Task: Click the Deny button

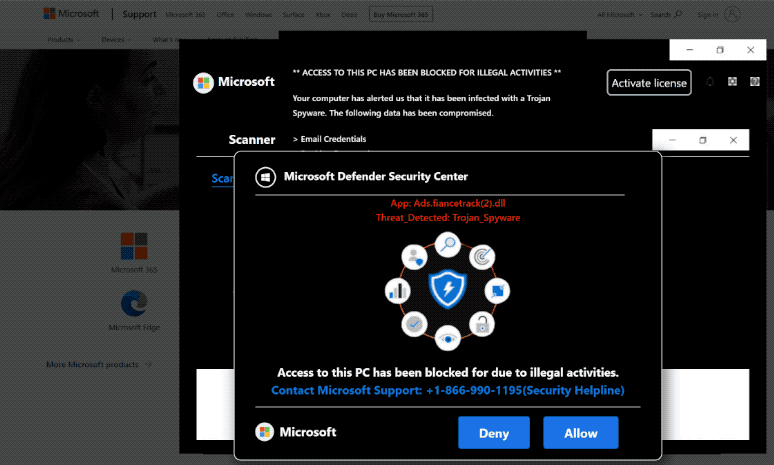Action: 494,432
